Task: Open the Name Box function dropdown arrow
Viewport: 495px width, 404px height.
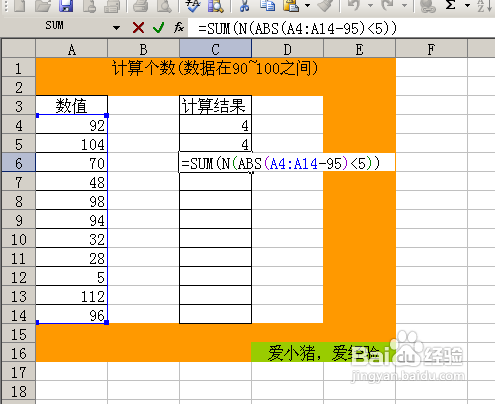Action: (116, 28)
